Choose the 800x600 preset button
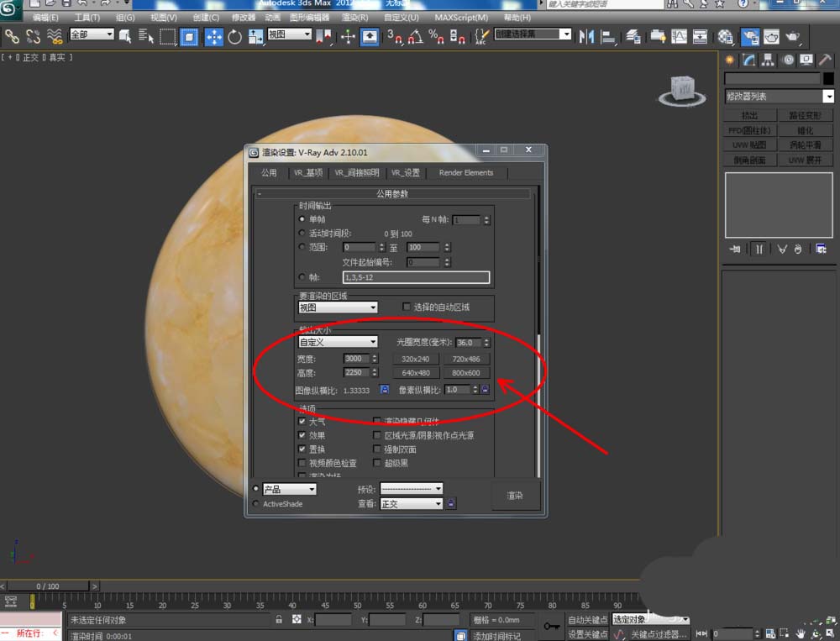The height and width of the screenshot is (641, 840). 465,373
